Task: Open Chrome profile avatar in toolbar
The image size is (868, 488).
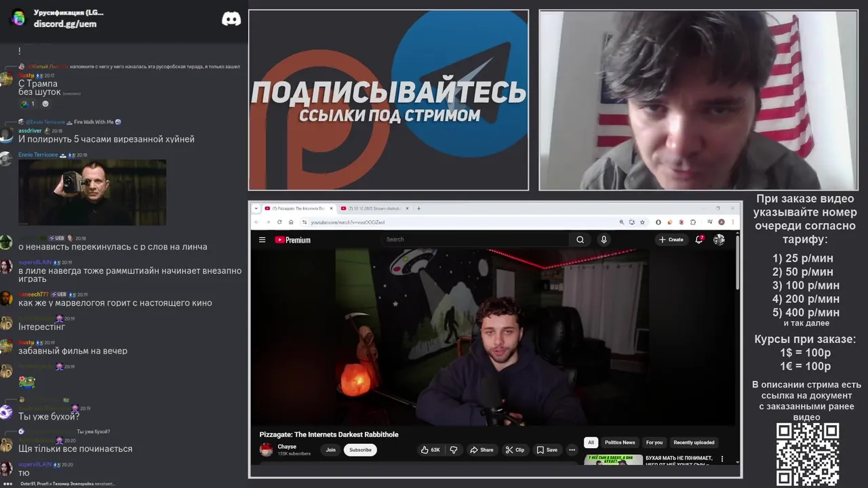Action: tap(722, 222)
